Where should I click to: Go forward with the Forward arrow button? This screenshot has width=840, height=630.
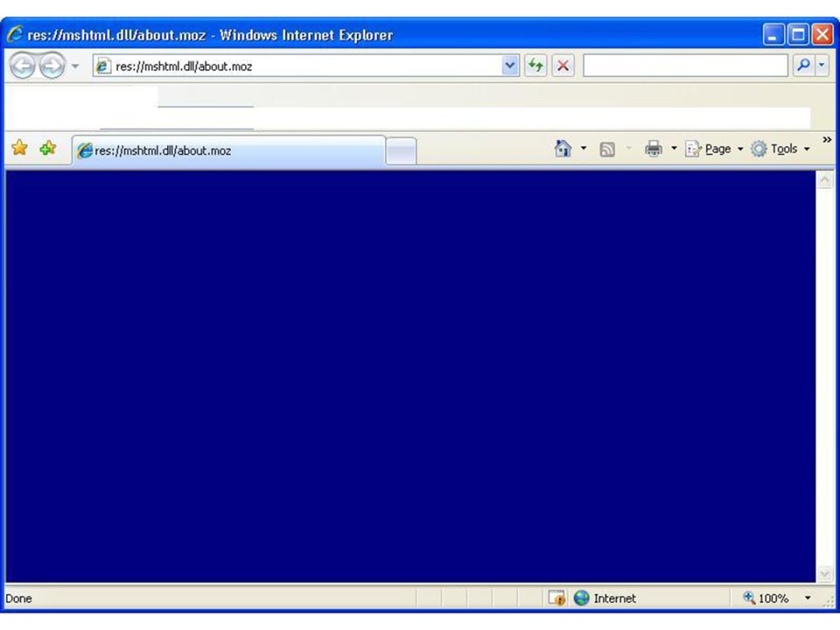coord(52,66)
